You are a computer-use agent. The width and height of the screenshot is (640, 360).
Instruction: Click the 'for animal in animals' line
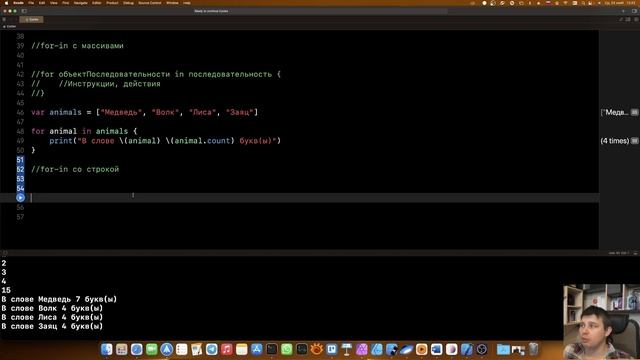point(84,131)
